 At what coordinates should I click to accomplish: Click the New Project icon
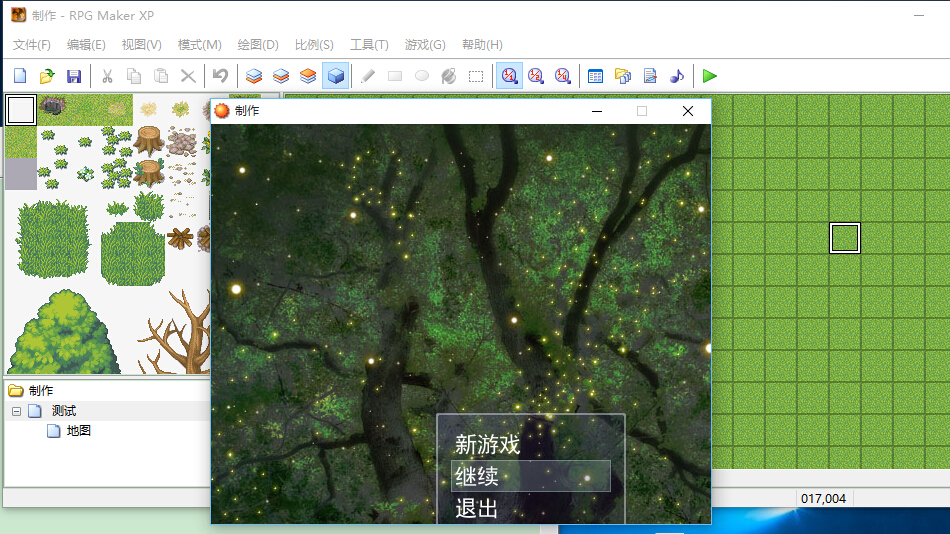pyautogui.click(x=20, y=76)
